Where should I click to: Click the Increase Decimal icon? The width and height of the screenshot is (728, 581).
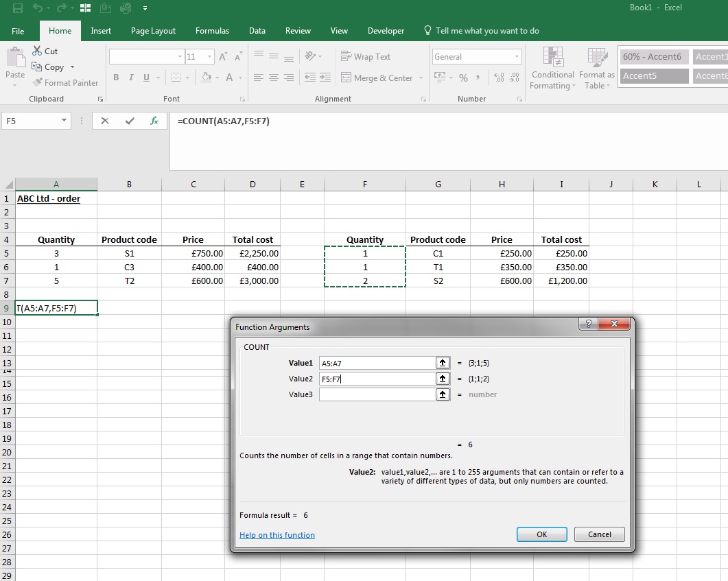point(499,78)
